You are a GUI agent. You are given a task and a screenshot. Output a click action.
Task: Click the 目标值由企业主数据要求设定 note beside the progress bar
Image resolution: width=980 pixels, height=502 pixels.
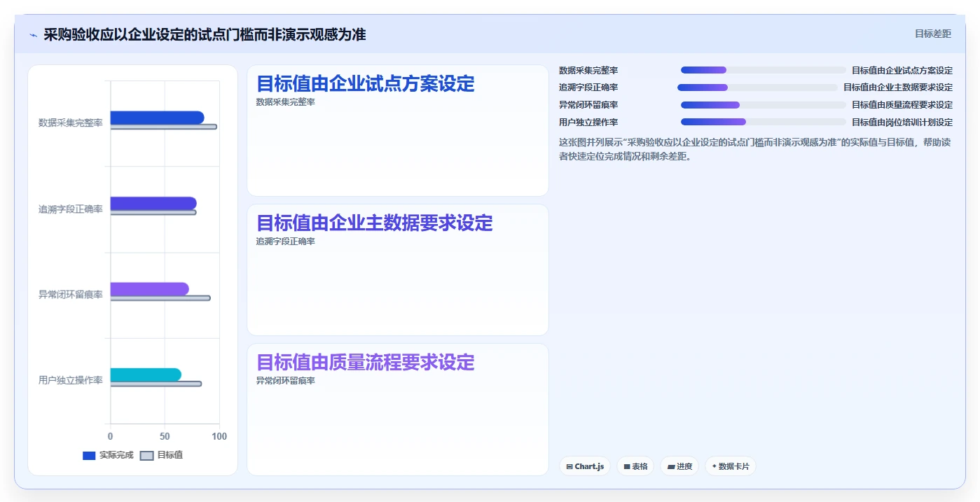[x=898, y=88]
